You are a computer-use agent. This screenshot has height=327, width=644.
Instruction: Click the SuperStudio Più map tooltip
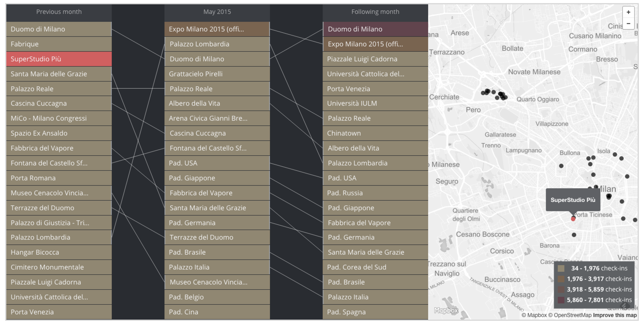pos(573,200)
